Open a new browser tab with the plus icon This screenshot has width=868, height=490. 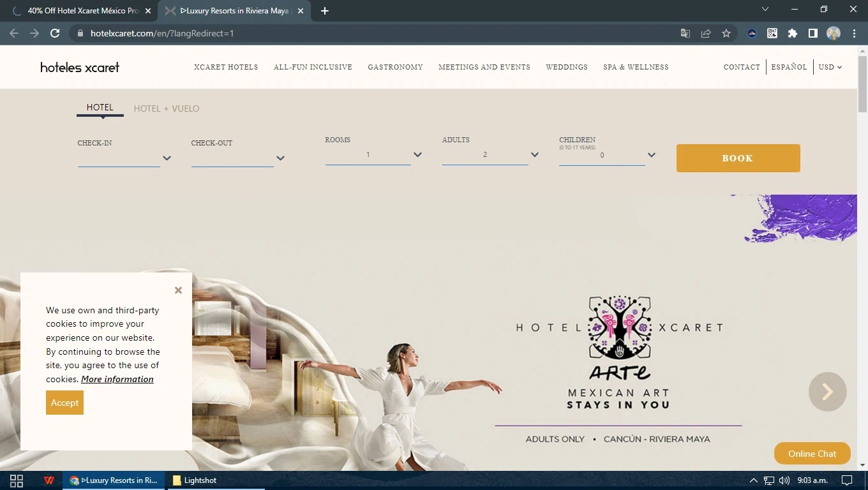325,11
